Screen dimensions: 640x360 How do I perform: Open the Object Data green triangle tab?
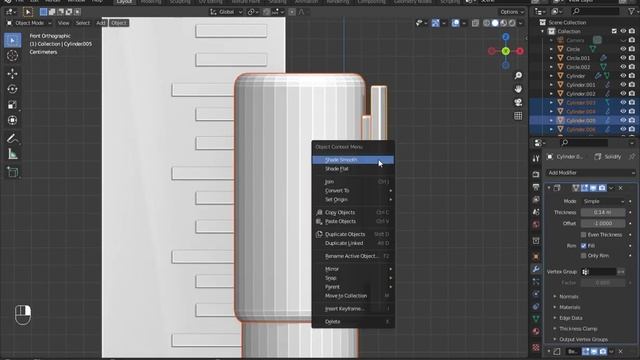pyautogui.click(x=536, y=319)
